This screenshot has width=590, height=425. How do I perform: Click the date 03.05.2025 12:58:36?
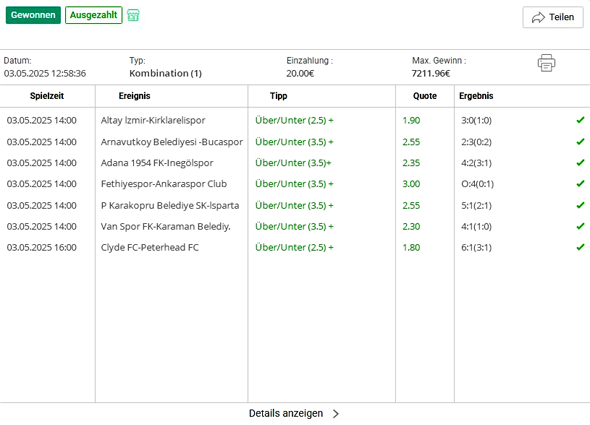tap(45, 73)
